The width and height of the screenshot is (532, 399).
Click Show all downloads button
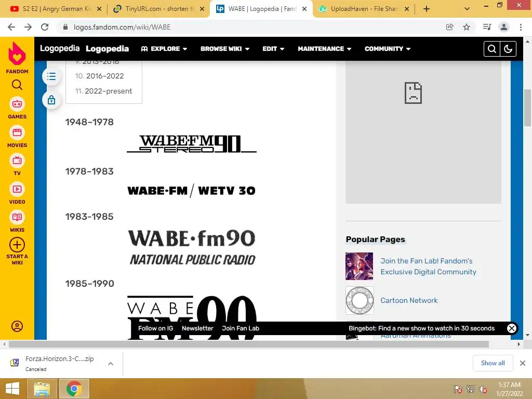click(x=493, y=363)
